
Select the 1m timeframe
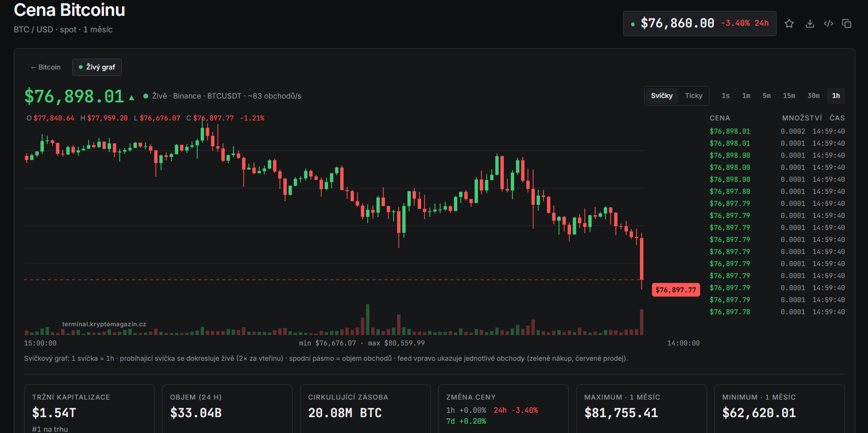[746, 96]
